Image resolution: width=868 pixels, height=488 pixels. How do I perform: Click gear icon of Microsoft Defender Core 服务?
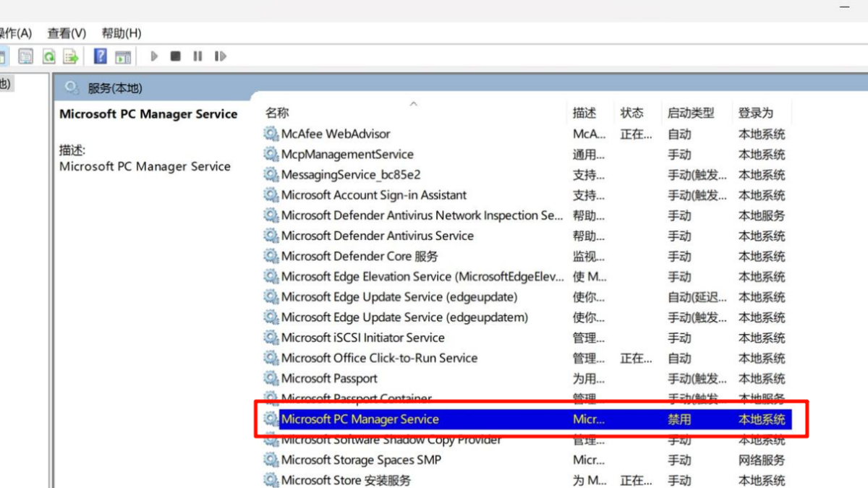click(x=271, y=256)
